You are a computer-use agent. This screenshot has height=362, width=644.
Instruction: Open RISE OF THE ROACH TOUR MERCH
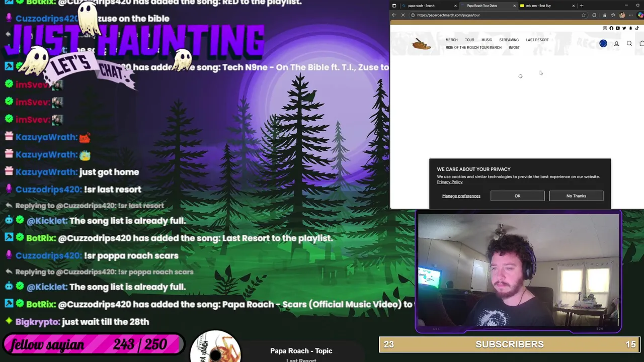point(473,47)
